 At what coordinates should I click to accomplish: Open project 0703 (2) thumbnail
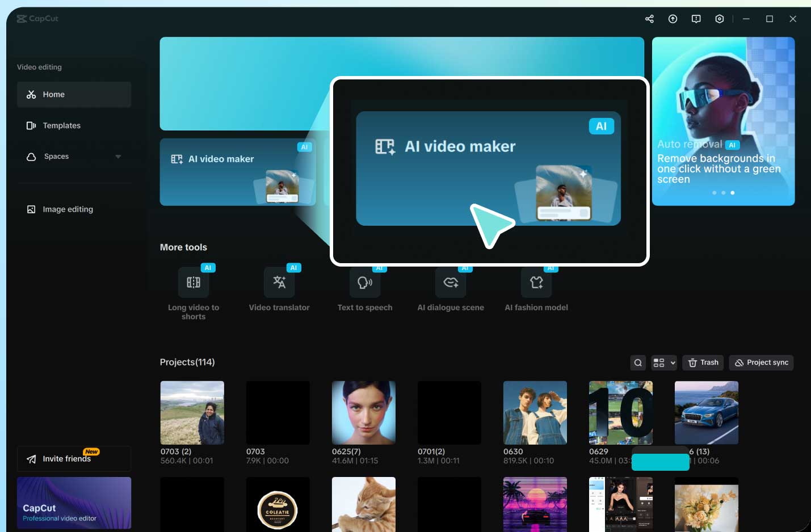coord(192,412)
